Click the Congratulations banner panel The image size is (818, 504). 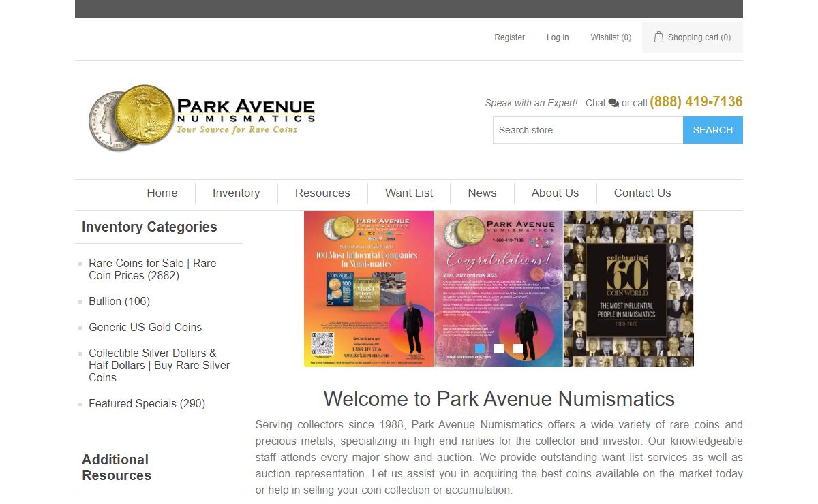pos(498,289)
